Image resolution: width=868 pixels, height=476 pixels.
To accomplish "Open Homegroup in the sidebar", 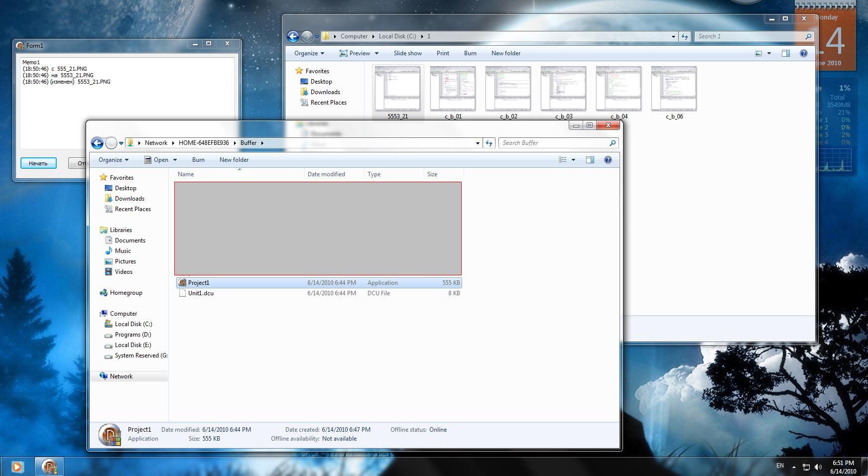I will pos(126,293).
